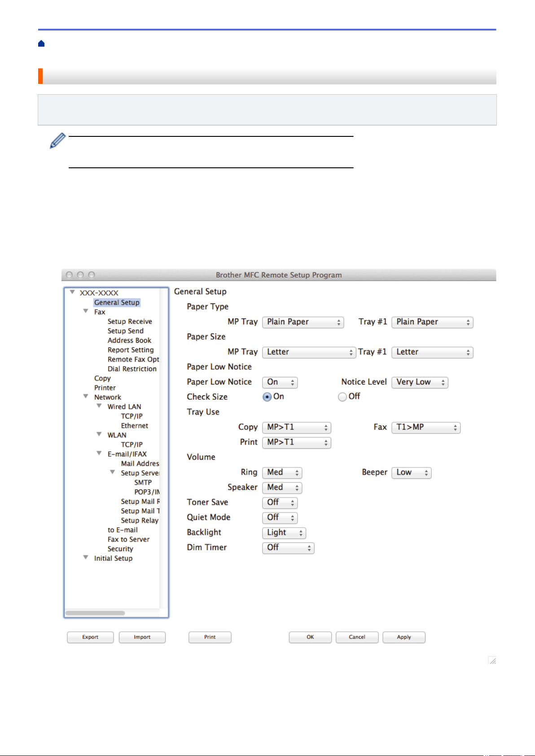Select Dial Restriction in the tree
The width and height of the screenshot is (535, 756).
[x=132, y=369]
